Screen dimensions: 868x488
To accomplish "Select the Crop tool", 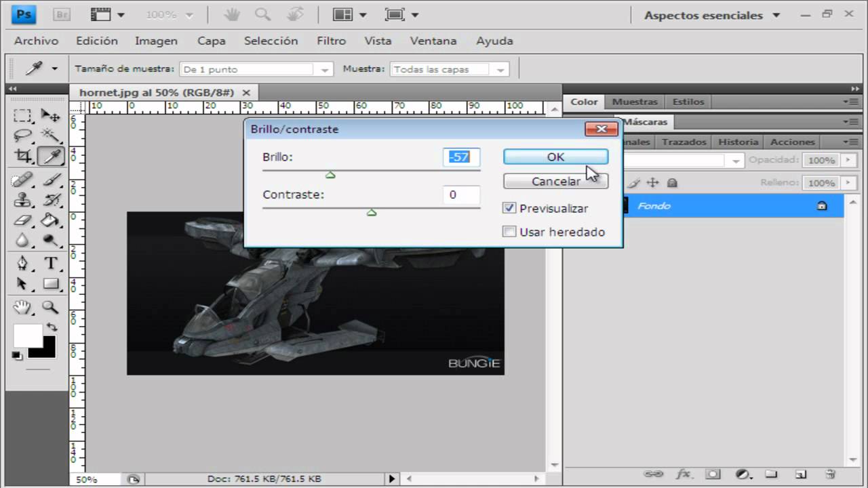I will (x=22, y=156).
